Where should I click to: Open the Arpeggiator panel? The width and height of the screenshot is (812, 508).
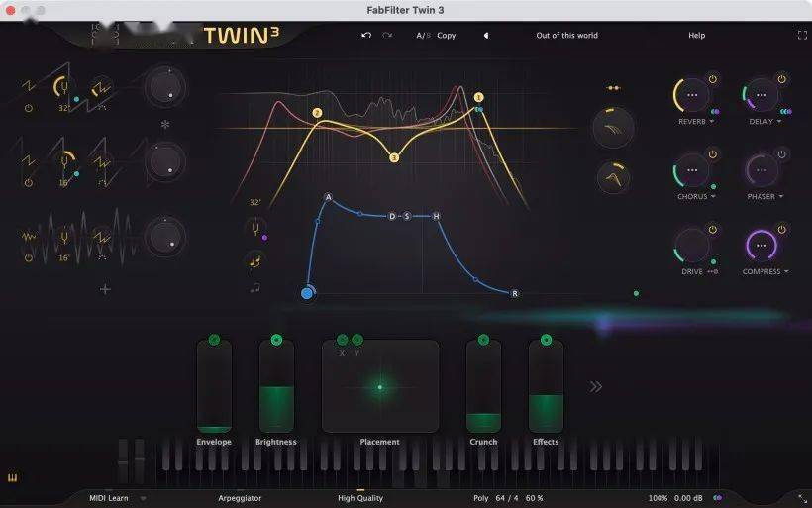click(240, 498)
